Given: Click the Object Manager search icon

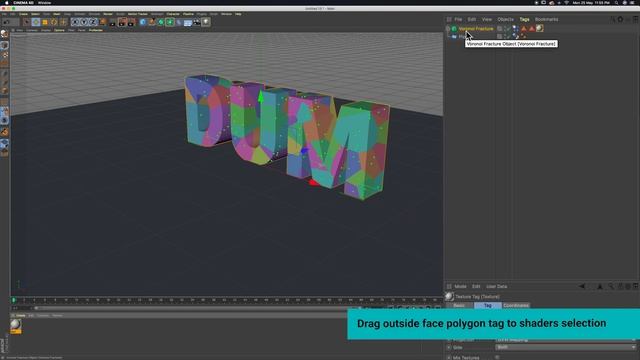Looking at the screenshot, I should [x=612, y=19].
